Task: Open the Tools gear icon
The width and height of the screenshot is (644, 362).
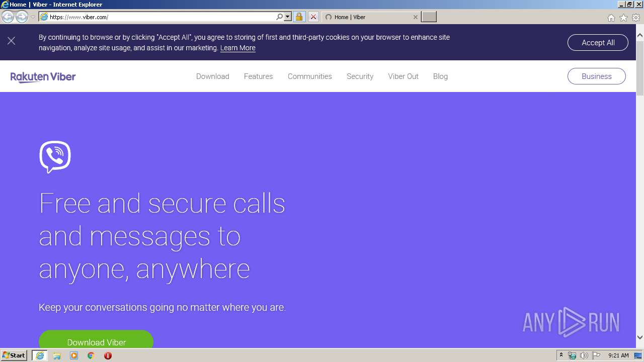Action: (x=636, y=18)
